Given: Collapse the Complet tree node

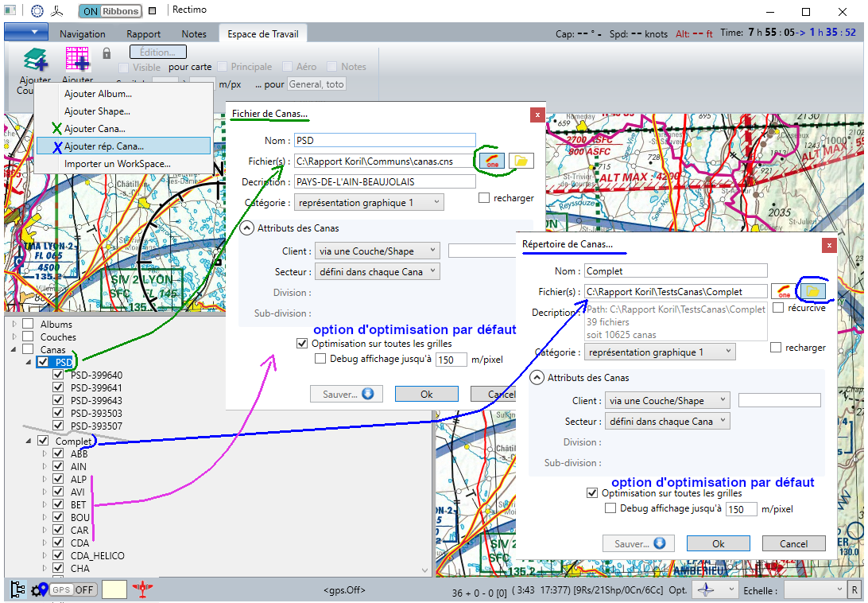Looking at the screenshot, I should pyautogui.click(x=29, y=441).
